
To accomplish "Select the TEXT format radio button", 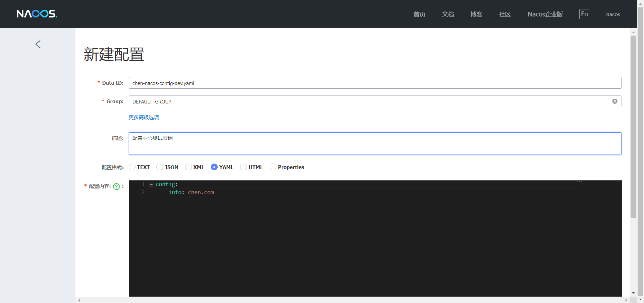I will coord(132,167).
